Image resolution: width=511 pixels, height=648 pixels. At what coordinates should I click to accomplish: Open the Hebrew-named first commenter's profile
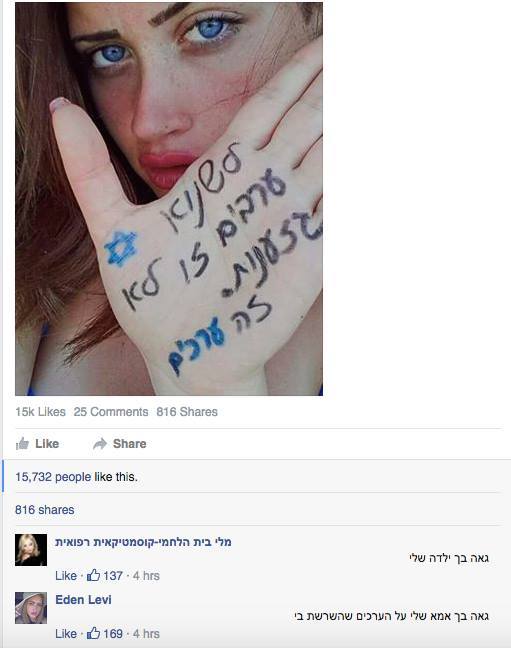point(143,542)
